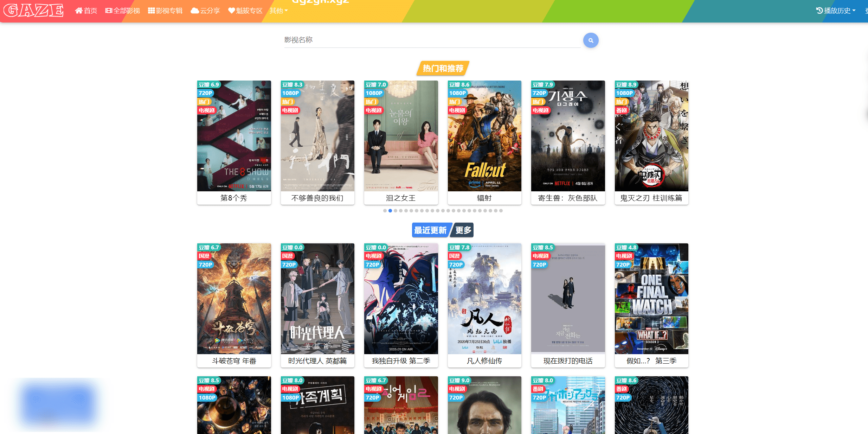
Task: Open 泪之女王 poster
Action: pos(401,136)
